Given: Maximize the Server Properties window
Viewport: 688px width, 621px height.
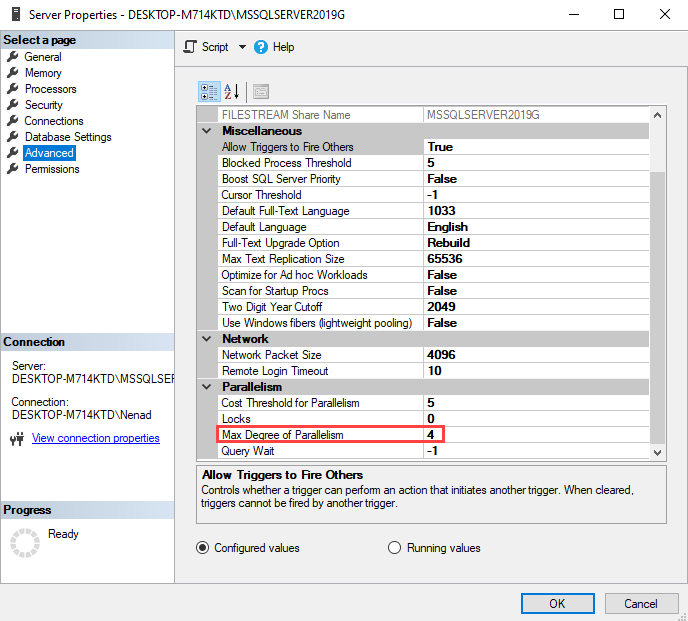Looking at the screenshot, I should (x=619, y=14).
